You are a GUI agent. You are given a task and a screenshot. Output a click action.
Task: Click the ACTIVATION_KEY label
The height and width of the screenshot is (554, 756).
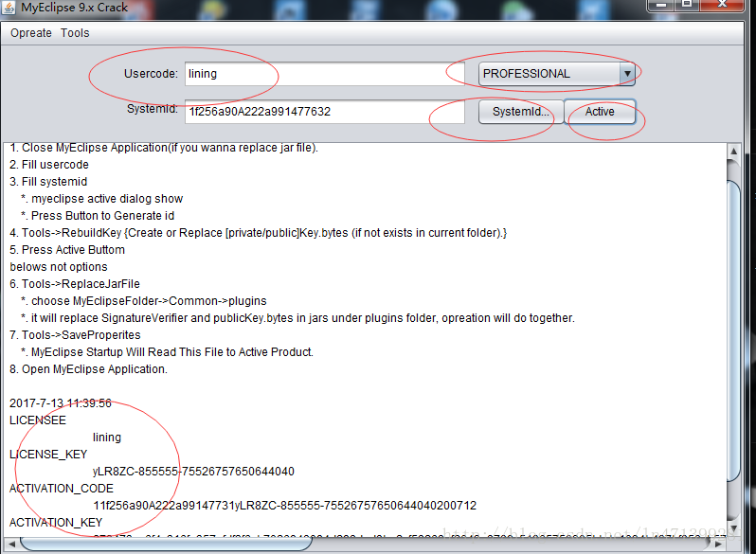click(56, 523)
